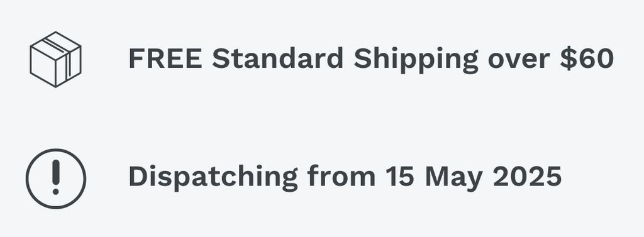Select the year 2025 in dispatch notice
Image resolution: width=644 pixels, height=237 pixels.
click(528, 177)
